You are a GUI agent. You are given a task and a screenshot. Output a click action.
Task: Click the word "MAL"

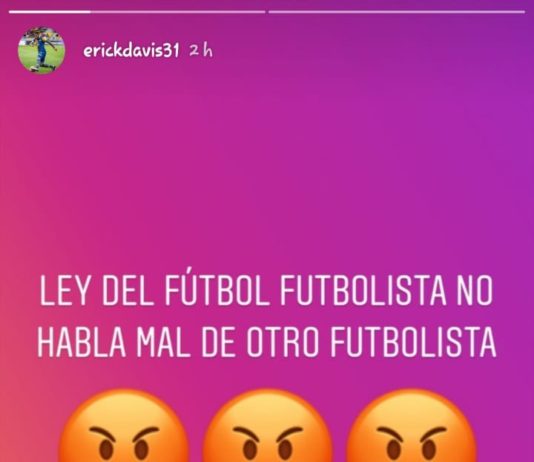pyautogui.click(x=167, y=342)
